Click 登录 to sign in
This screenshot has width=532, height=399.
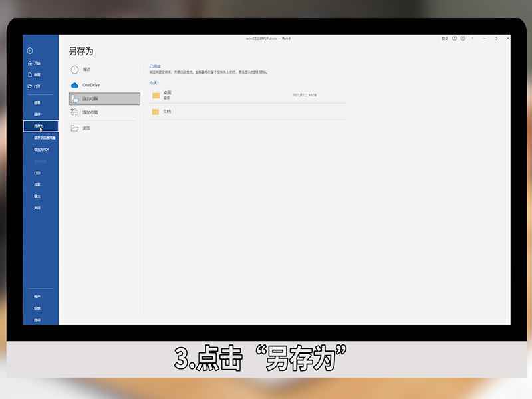click(x=444, y=39)
